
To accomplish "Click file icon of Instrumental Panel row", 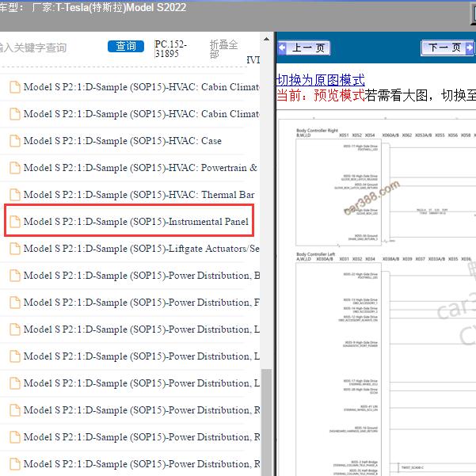I will coord(15,222).
